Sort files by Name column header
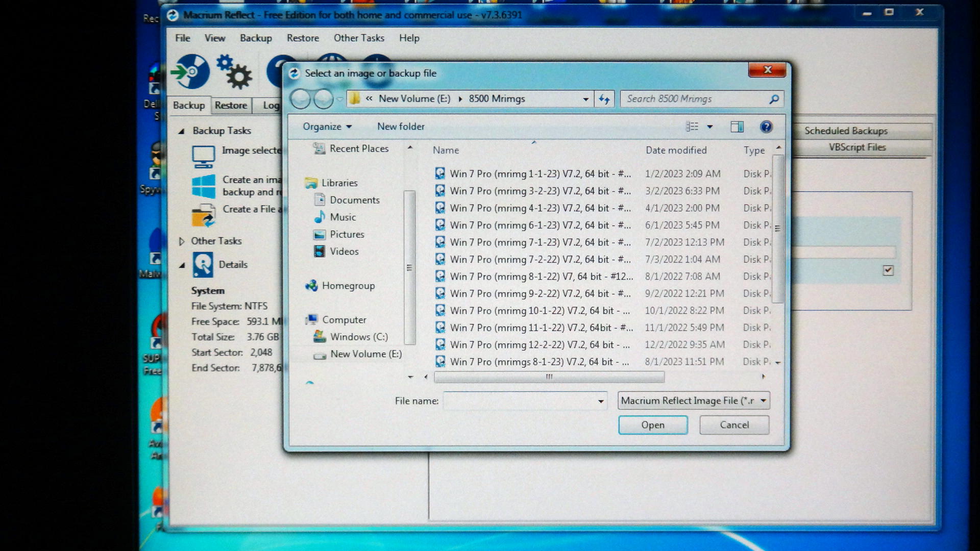The height and width of the screenshot is (551, 980). 446,150
